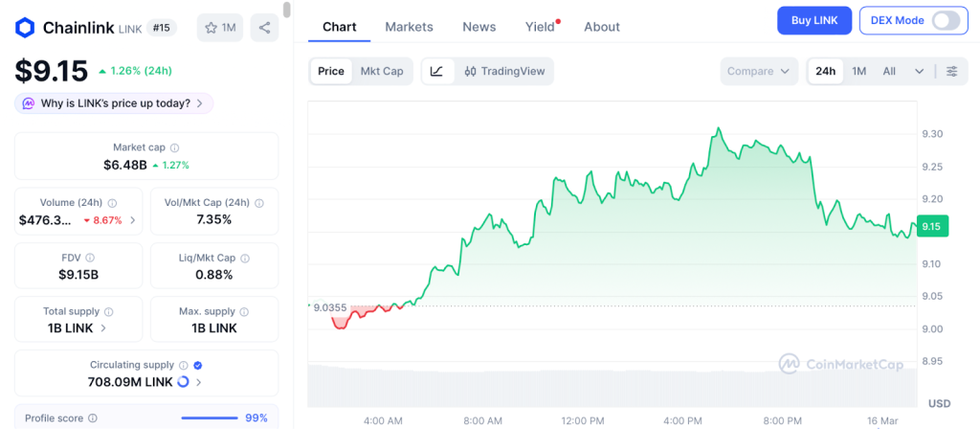The width and height of the screenshot is (980, 429).
Task: Open the Compare dropdown
Action: pos(759,71)
